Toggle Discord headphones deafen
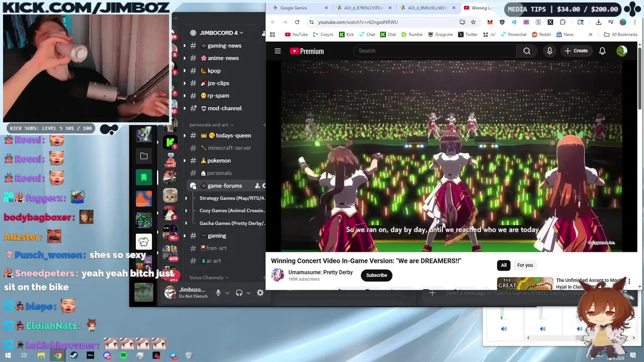Image resolution: width=644 pixels, height=362 pixels. point(239,293)
